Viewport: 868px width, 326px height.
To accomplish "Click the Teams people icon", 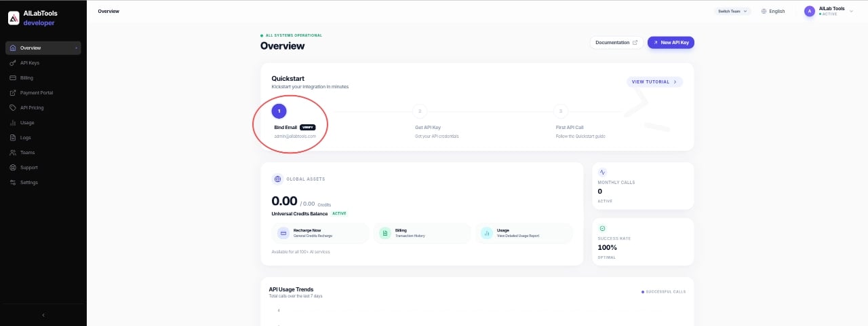I will 13,153.
